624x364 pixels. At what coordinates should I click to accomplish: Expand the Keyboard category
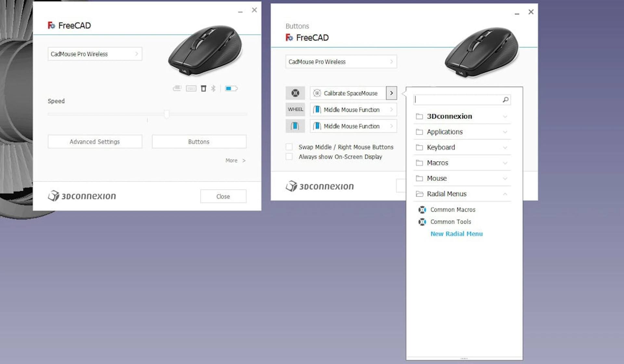point(505,148)
